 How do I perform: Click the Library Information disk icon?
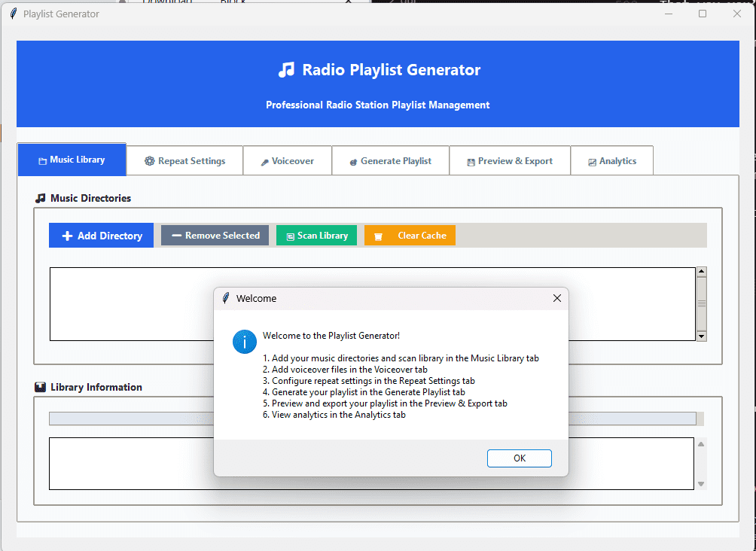(40, 387)
